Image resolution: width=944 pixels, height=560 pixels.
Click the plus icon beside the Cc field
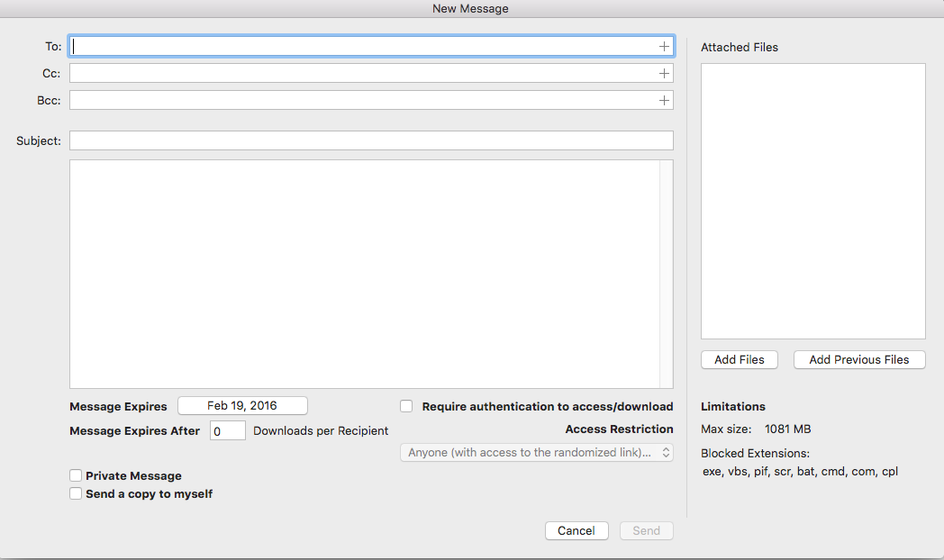(663, 73)
